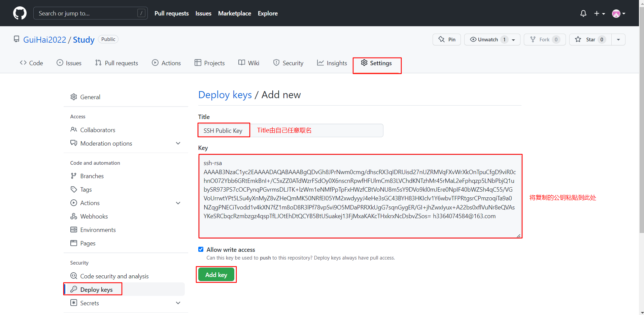Click the Wiki tab book icon
The image size is (644, 315).
242,63
